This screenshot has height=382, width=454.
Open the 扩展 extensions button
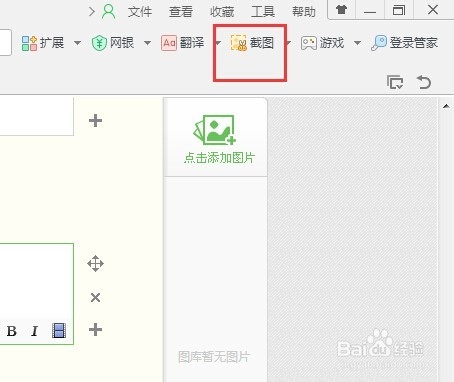click(x=43, y=43)
